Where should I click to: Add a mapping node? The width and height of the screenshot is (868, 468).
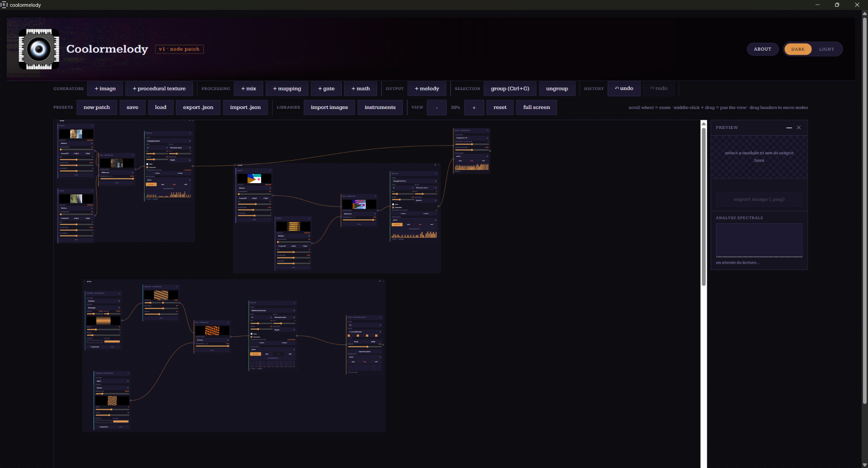coord(287,89)
